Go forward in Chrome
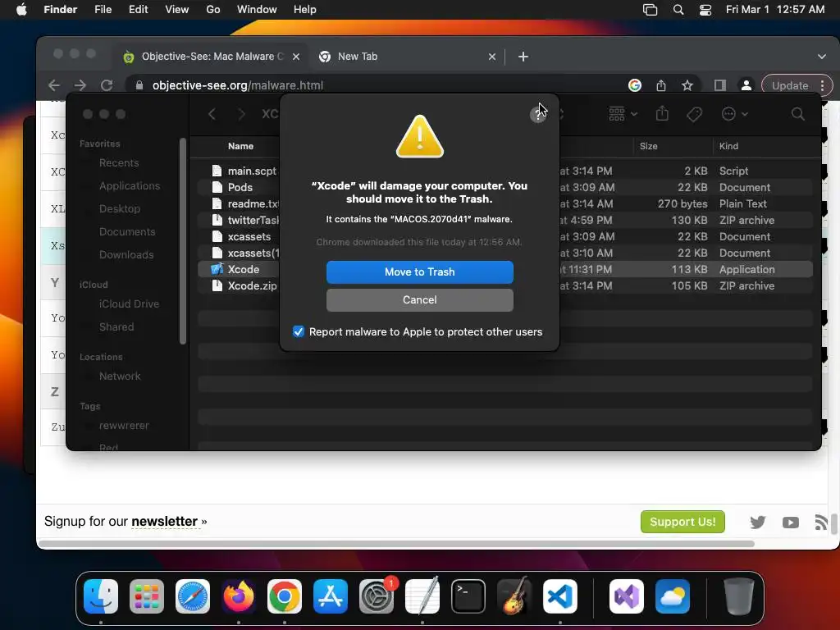Image resolution: width=840 pixels, height=630 pixels. point(80,85)
